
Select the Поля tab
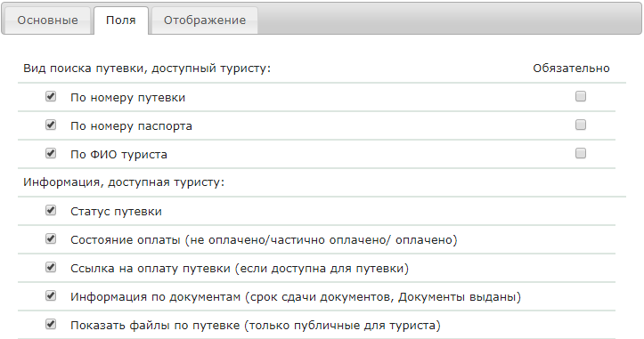coord(121,20)
